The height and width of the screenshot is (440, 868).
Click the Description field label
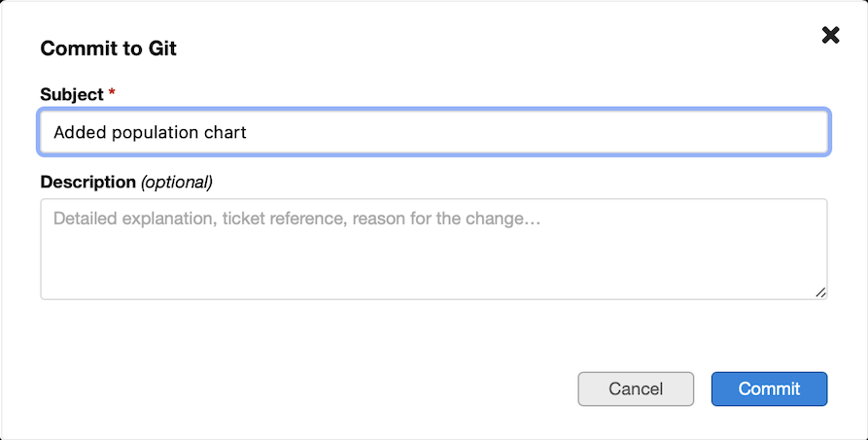(87, 182)
